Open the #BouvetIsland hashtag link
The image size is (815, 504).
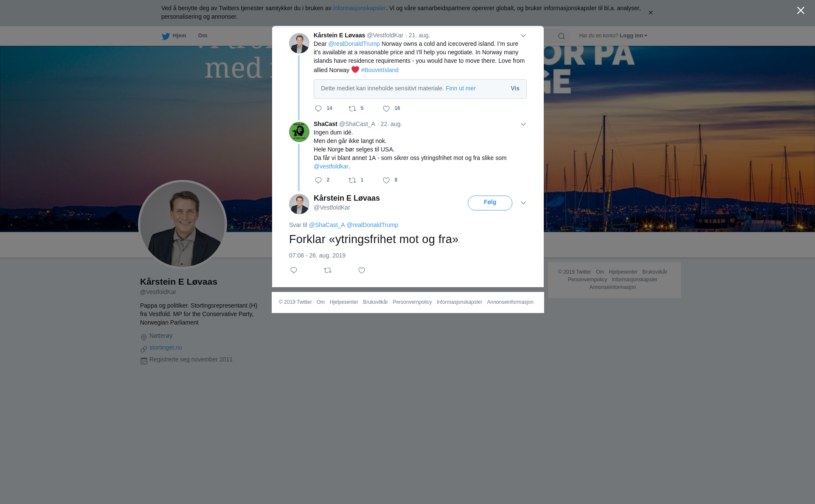(379, 70)
